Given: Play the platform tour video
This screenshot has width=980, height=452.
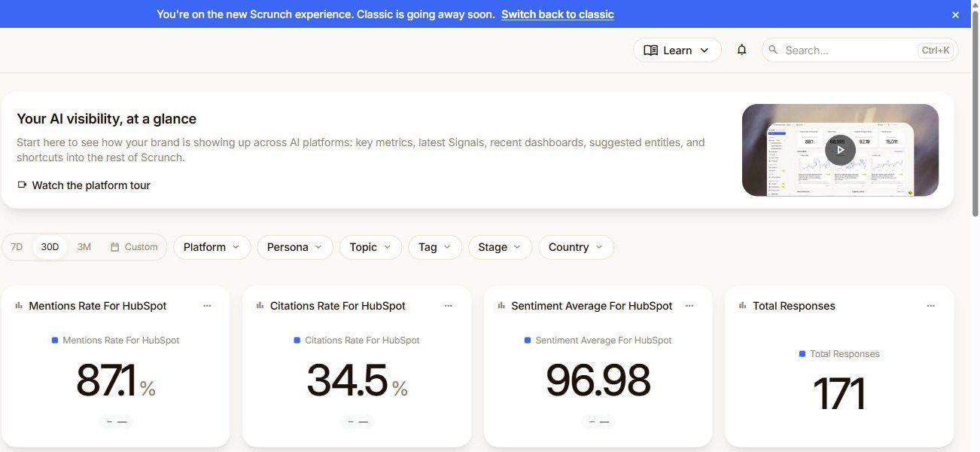Looking at the screenshot, I should 840,150.
